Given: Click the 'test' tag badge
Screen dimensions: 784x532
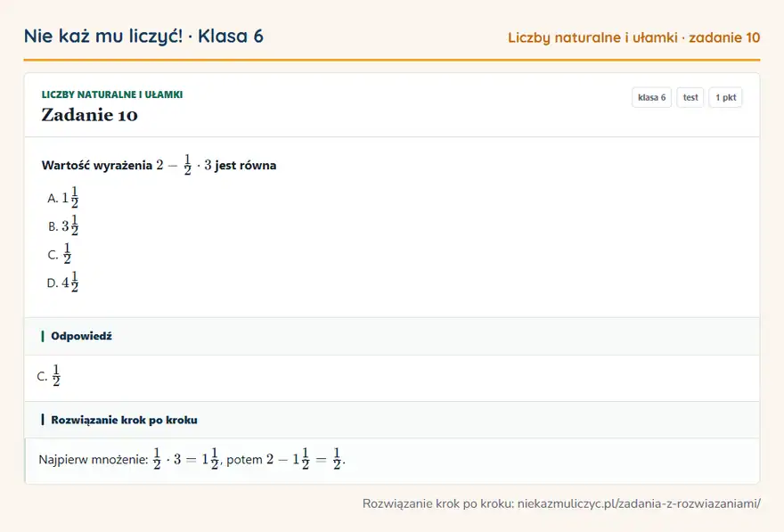Looking at the screenshot, I should pyautogui.click(x=690, y=97).
